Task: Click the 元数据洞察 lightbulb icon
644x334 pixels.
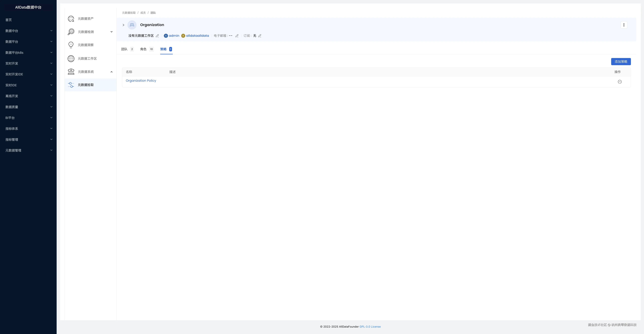Action: pyautogui.click(x=71, y=45)
